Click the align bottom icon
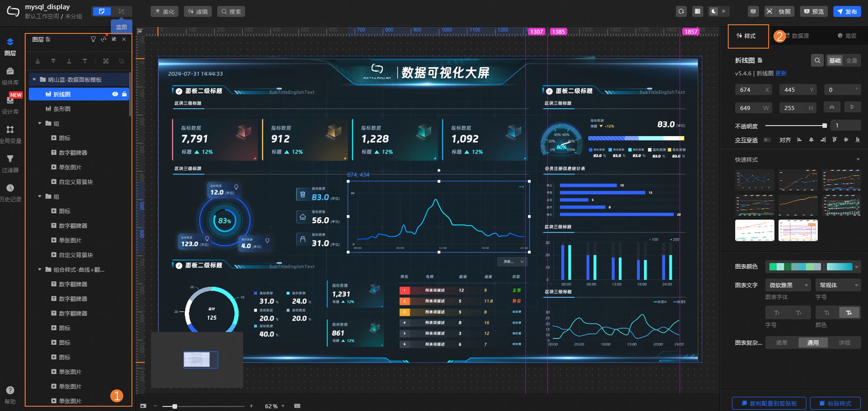Image resolution: width=868 pixels, height=411 pixels. (x=858, y=140)
